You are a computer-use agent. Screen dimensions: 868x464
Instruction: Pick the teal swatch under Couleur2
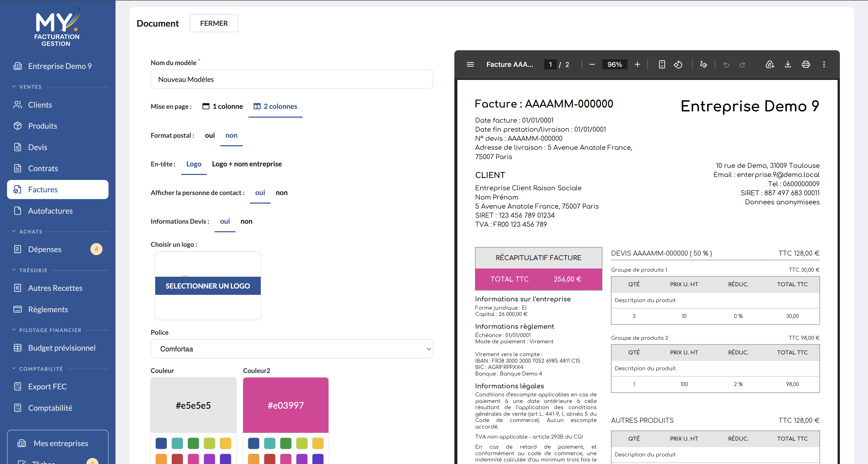(269, 443)
